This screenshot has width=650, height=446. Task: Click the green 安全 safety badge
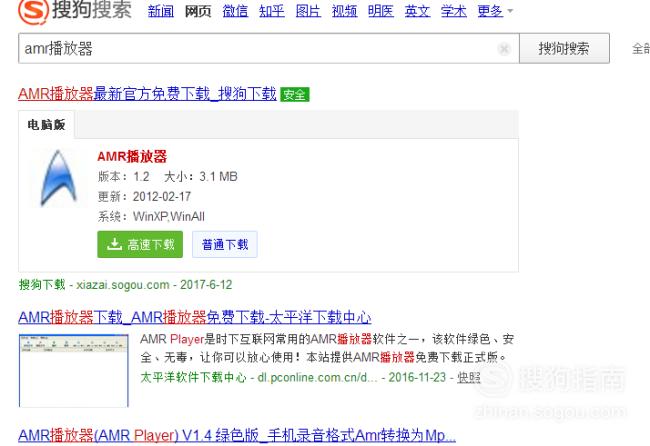click(x=295, y=95)
